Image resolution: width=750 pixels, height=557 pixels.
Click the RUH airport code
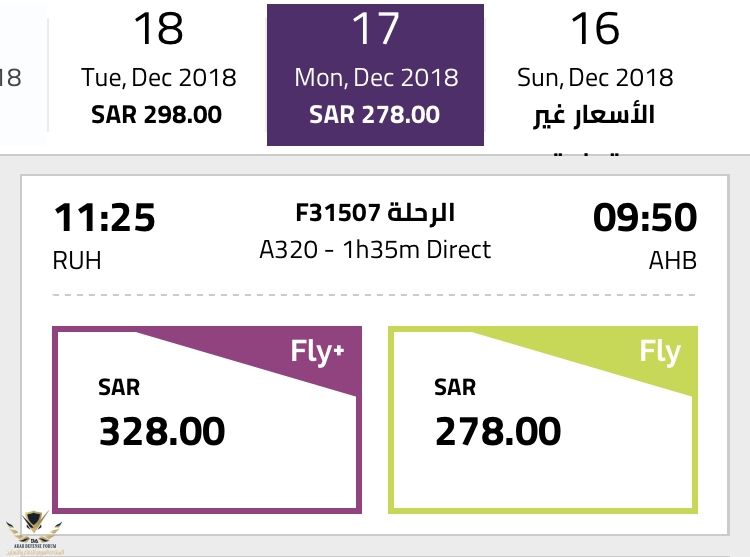[77, 261]
